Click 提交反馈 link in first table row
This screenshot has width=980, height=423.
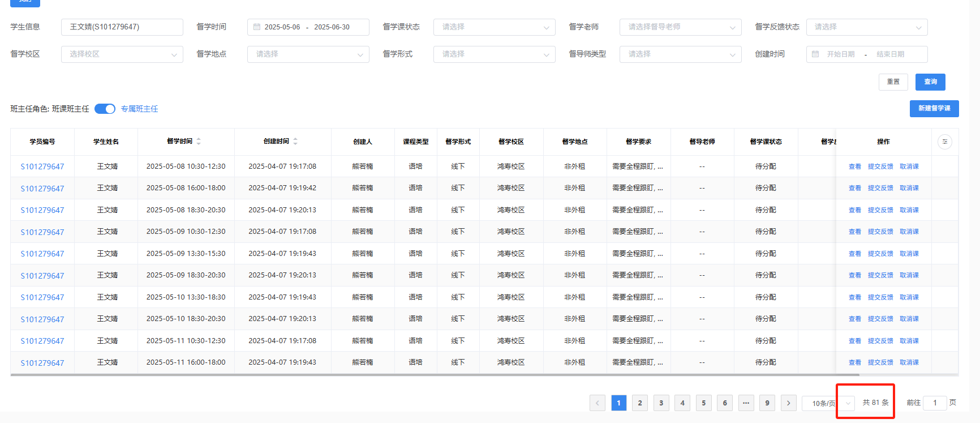pyautogui.click(x=880, y=166)
